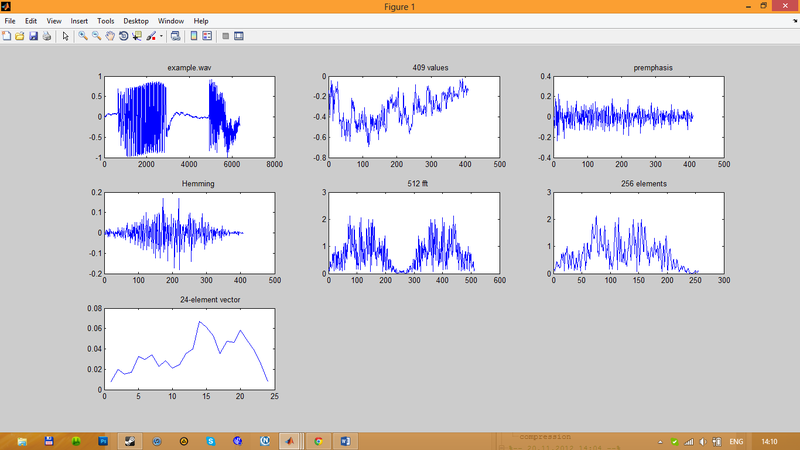The width and height of the screenshot is (800, 450).
Task: Open the Window menu
Action: click(170, 21)
